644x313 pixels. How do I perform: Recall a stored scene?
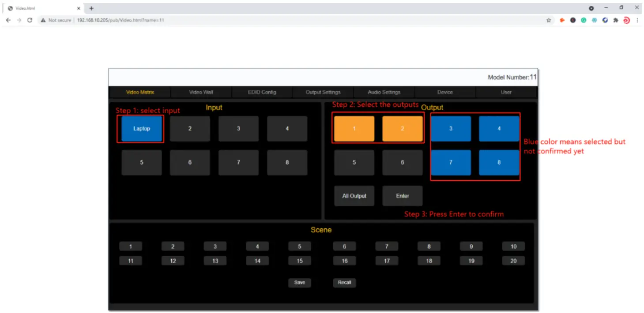[x=344, y=283]
